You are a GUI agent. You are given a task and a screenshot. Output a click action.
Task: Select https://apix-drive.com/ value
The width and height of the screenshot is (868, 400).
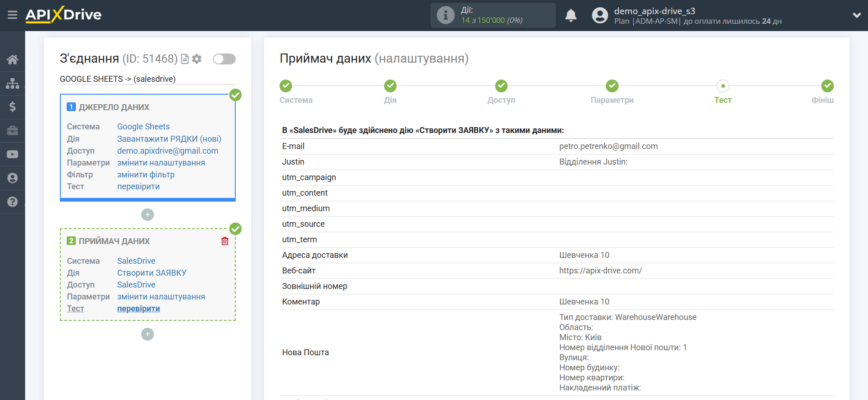[x=600, y=271]
